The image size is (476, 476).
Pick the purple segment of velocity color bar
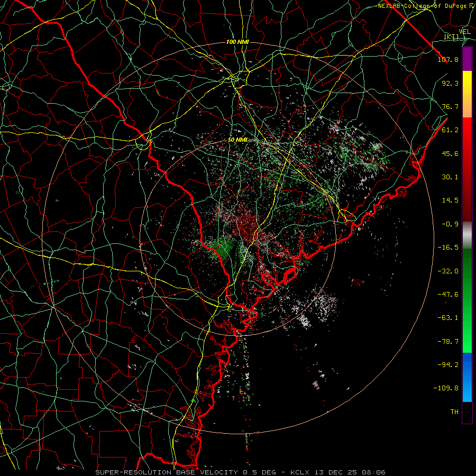467,59
